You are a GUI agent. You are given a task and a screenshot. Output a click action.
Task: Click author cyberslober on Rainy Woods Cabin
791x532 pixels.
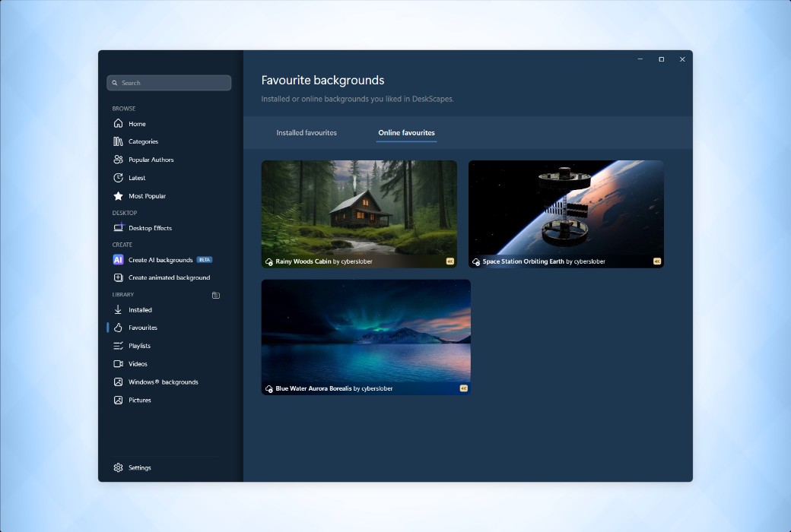[357, 261]
